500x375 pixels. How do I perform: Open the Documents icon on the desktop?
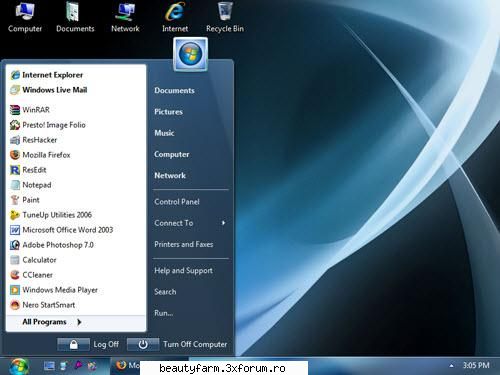pyautogui.click(x=75, y=17)
